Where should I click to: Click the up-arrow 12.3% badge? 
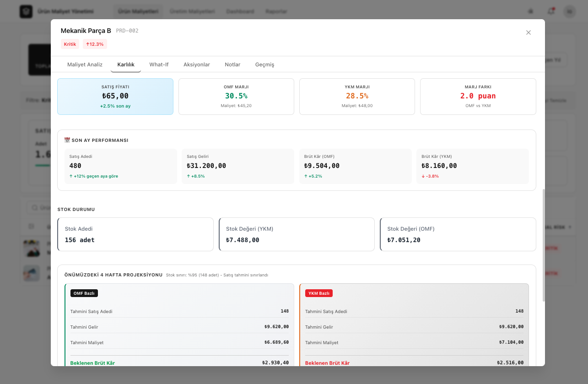pos(95,44)
